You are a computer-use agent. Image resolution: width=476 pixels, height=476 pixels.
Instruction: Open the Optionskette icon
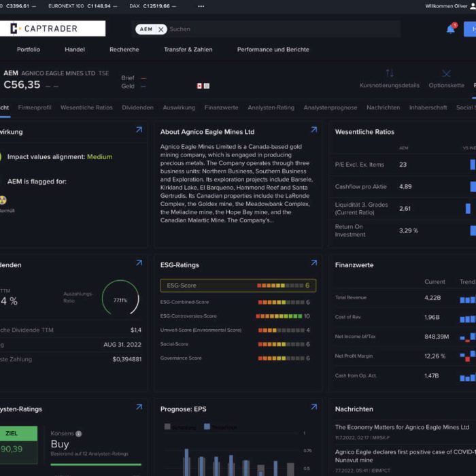(x=446, y=73)
